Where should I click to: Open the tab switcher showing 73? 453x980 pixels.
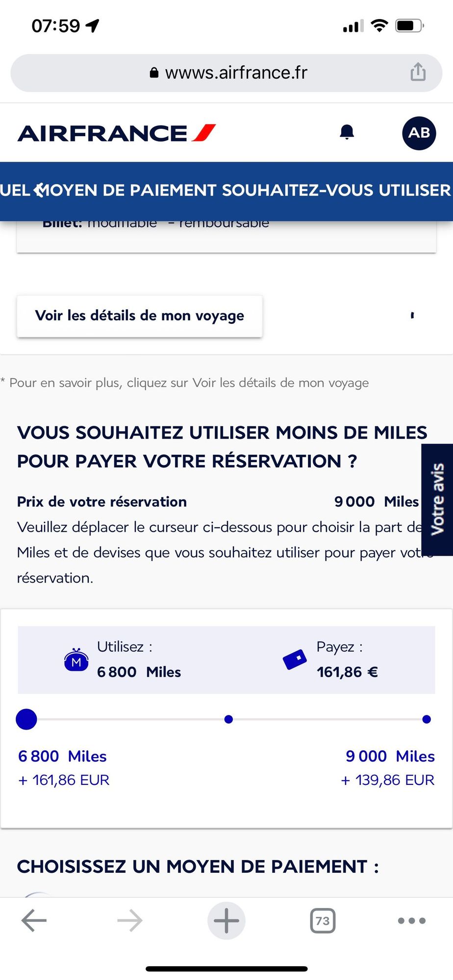coord(323,921)
